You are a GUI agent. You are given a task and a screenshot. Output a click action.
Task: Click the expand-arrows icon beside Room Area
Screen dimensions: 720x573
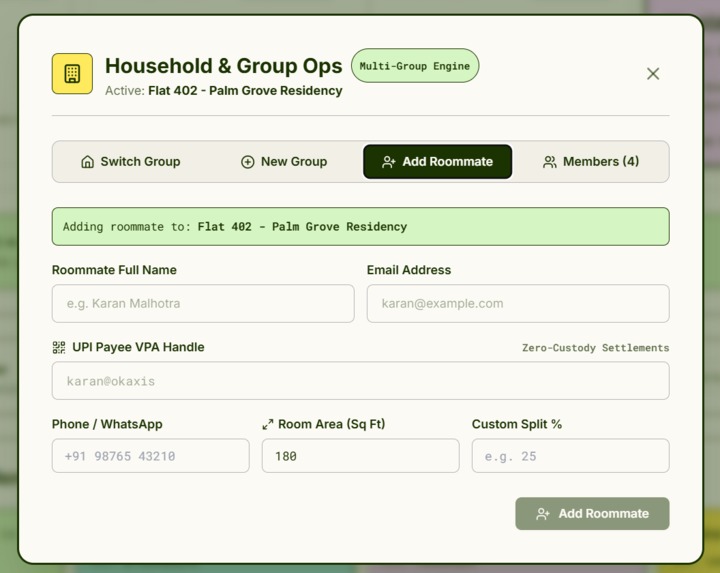coord(268,425)
